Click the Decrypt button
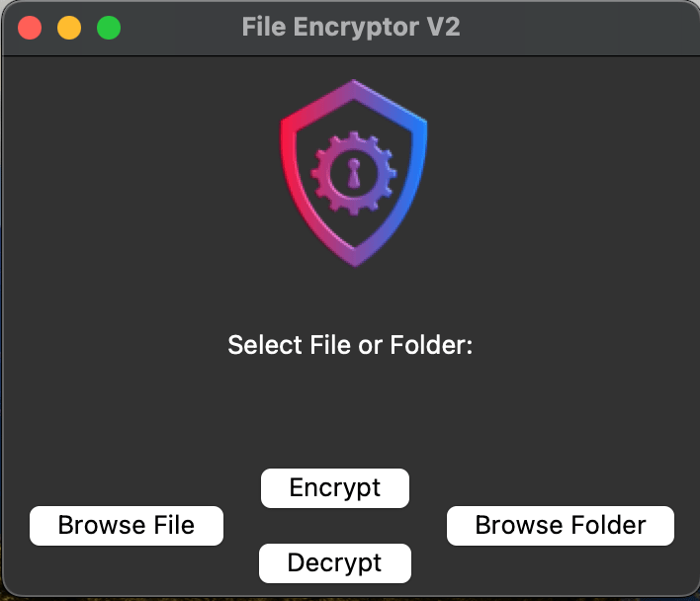 click(335, 563)
